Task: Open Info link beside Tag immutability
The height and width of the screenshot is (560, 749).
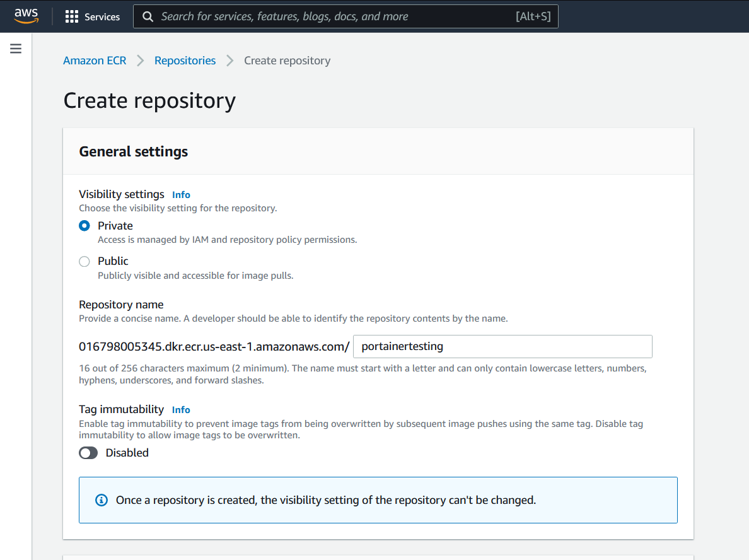Action: pos(181,409)
